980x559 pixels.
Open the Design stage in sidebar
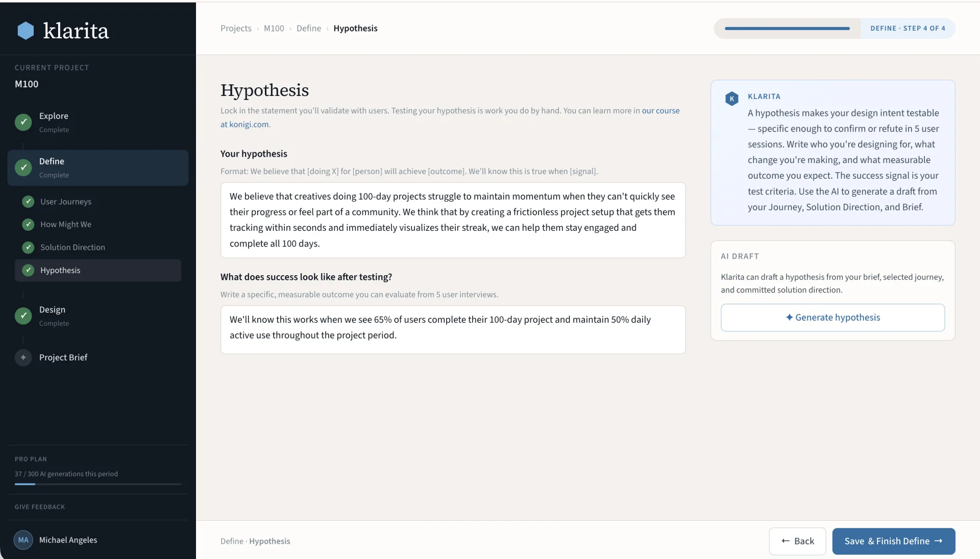pyautogui.click(x=98, y=316)
